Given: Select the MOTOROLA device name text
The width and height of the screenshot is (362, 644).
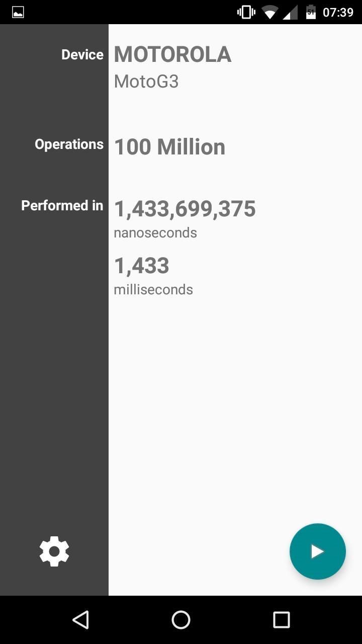Looking at the screenshot, I should (172, 54).
